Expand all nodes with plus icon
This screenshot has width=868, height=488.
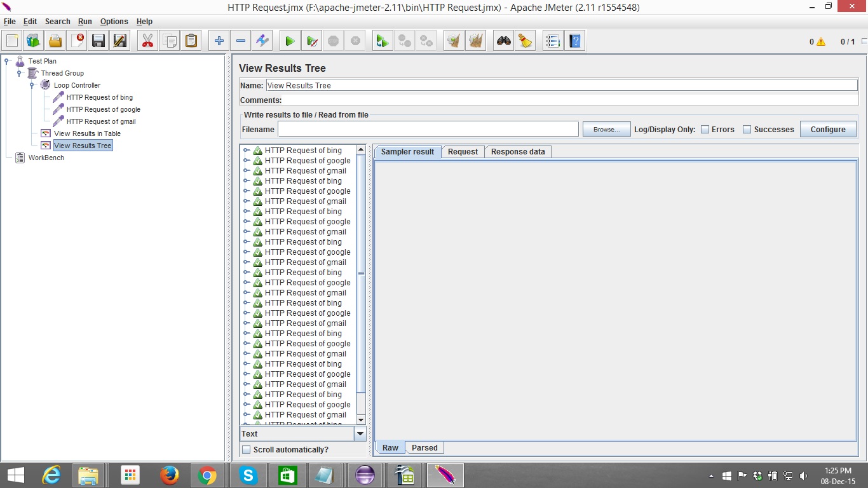coord(219,41)
